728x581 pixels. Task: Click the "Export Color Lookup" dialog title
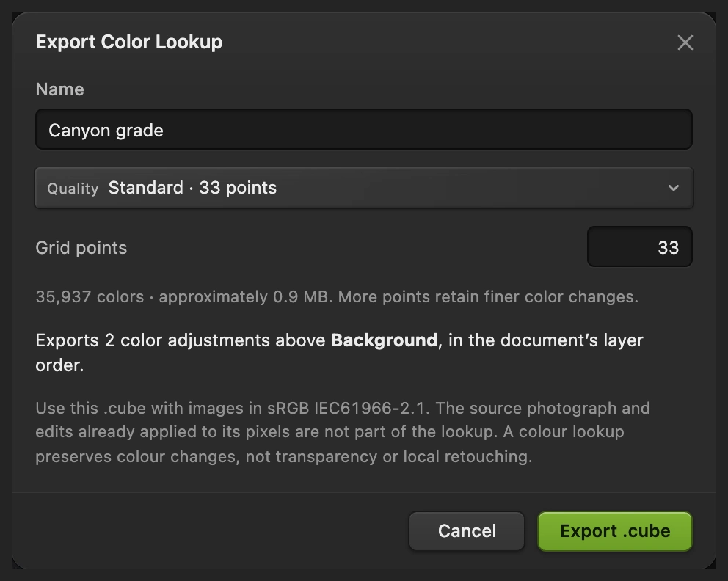point(129,42)
